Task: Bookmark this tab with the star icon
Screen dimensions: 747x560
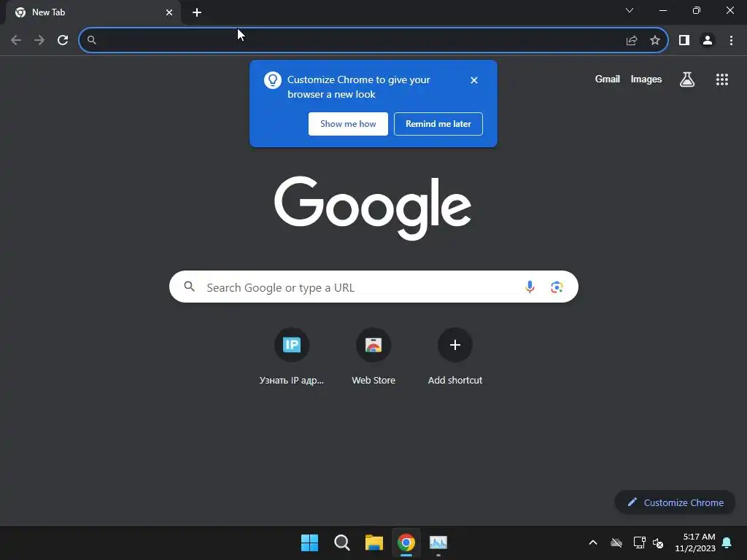Action: point(655,40)
